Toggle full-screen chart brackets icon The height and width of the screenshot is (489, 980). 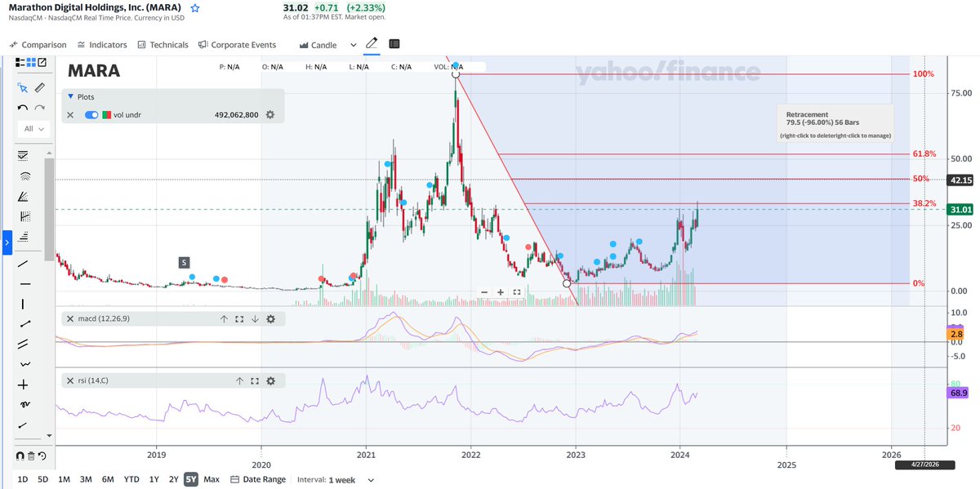[x=517, y=291]
